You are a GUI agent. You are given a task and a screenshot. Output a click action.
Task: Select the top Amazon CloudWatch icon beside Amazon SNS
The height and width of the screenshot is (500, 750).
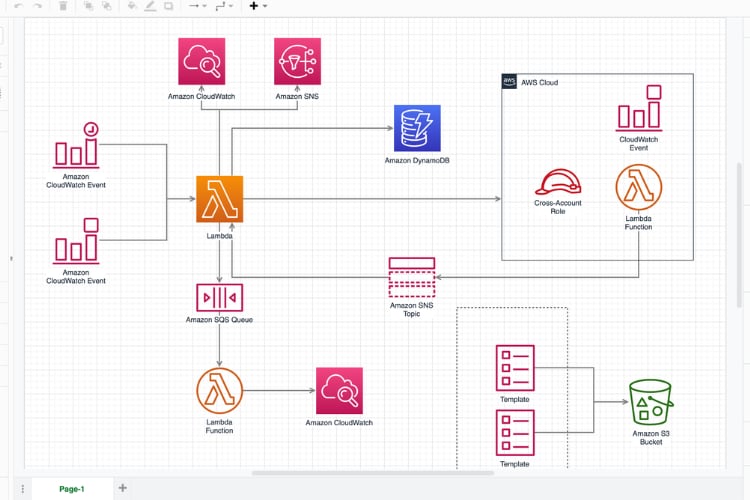(201, 61)
